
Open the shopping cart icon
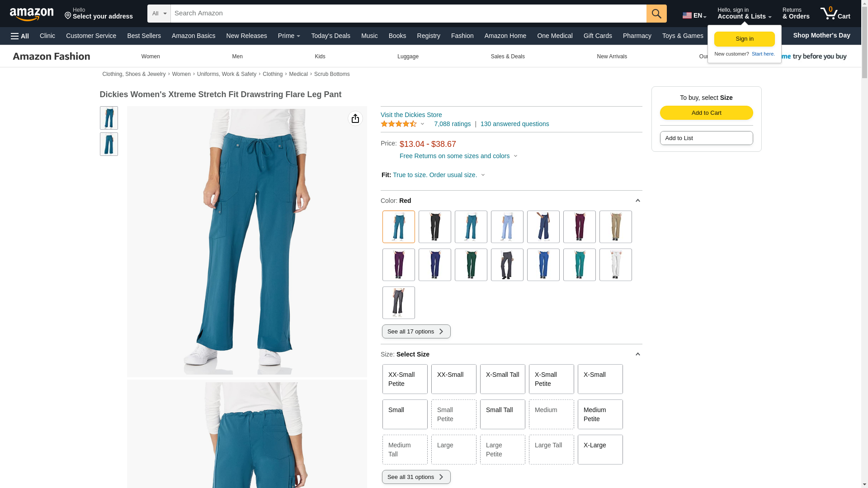(x=835, y=14)
